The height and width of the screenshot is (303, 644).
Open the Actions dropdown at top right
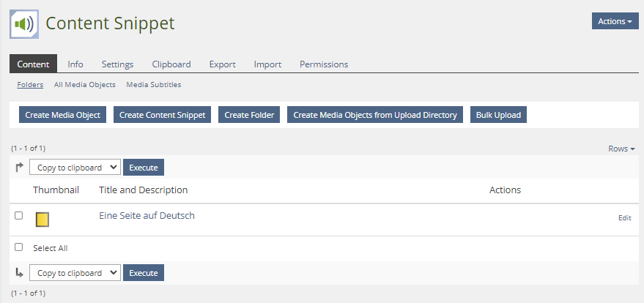tap(615, 21)
